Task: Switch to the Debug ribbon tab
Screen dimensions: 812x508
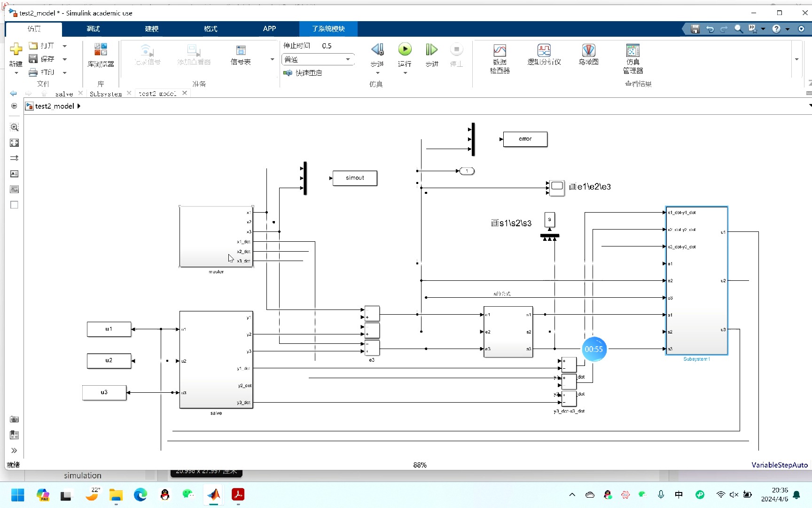Action: point(93,29)
